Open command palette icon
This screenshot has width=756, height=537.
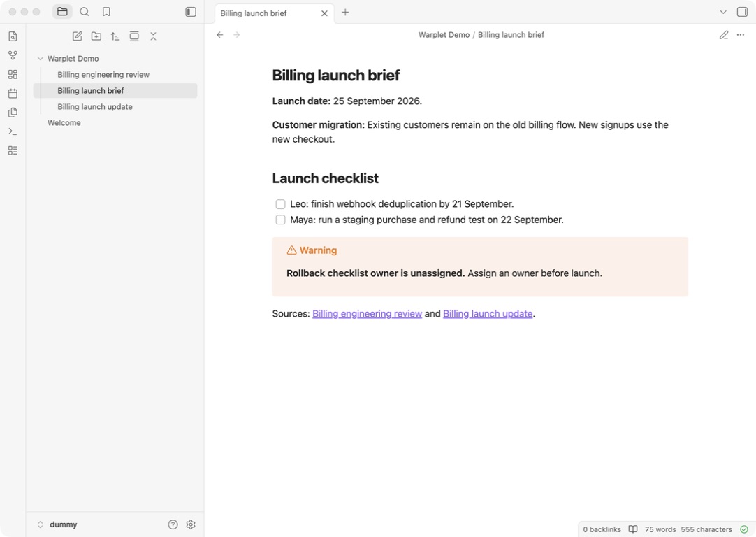pos(13,131)
